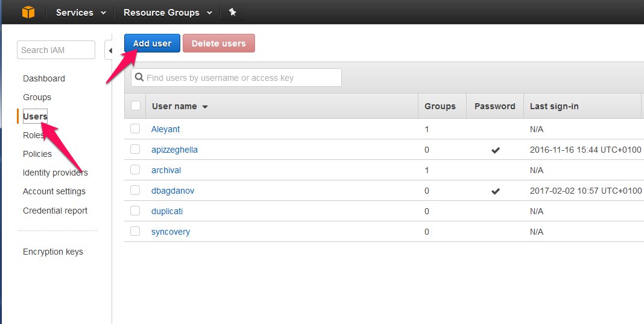Tick the select-all users checkbox
The height and width of the screenshot is (324, 644).
click(x=136, y=106)
